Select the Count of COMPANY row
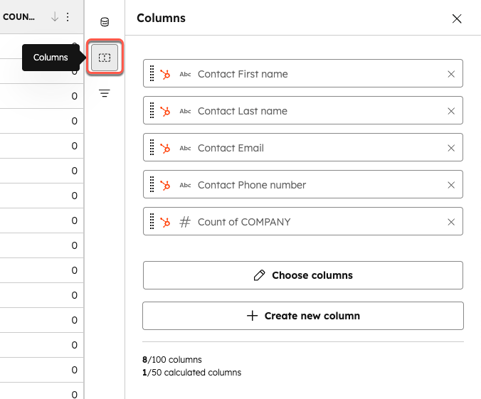This screenshot has height=399, width=481. point(303,221)
